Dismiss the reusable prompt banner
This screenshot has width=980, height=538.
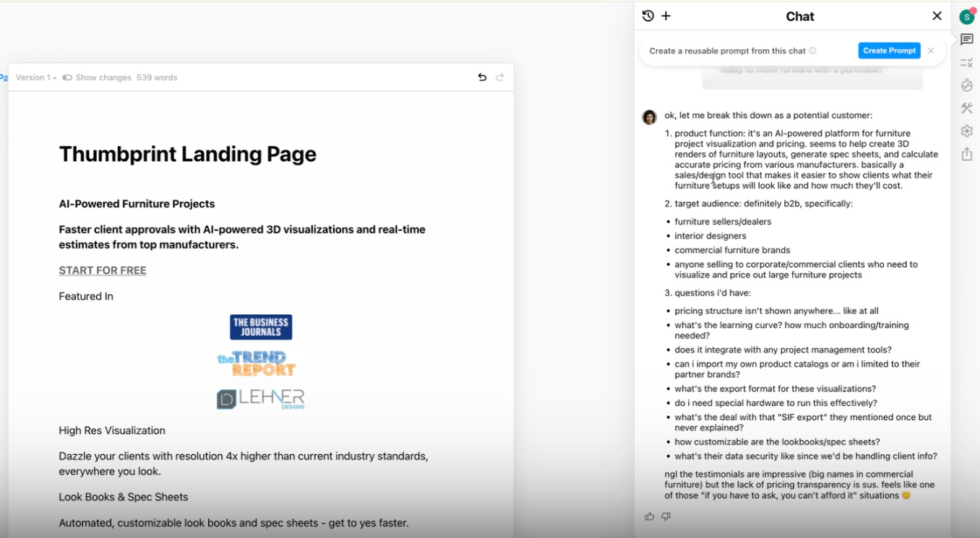(931, 51)
